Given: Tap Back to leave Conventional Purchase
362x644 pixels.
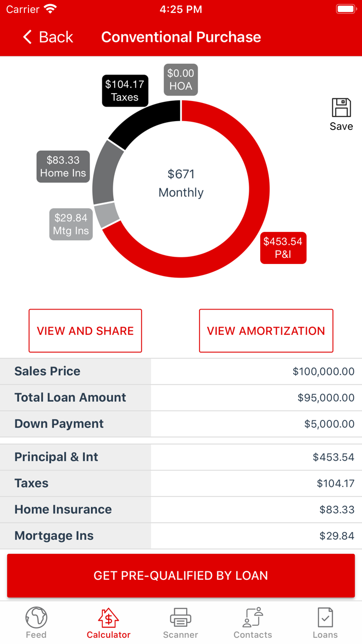Looking at the screenshot, I should click(48, 37).
